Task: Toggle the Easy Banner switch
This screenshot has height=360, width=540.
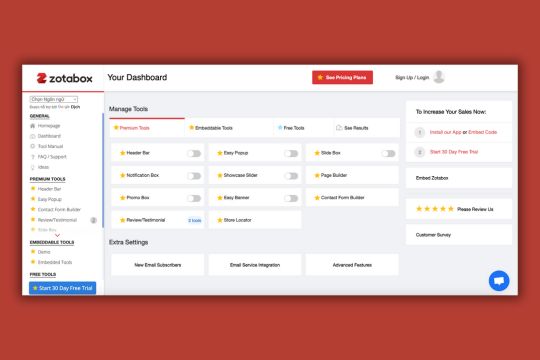Action: point(291,198)
